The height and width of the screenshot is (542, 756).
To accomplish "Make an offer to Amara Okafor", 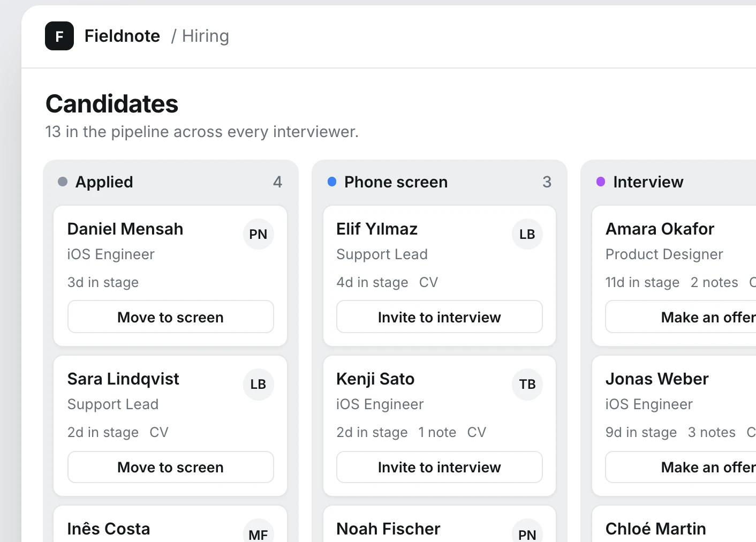I will (681, 317).
